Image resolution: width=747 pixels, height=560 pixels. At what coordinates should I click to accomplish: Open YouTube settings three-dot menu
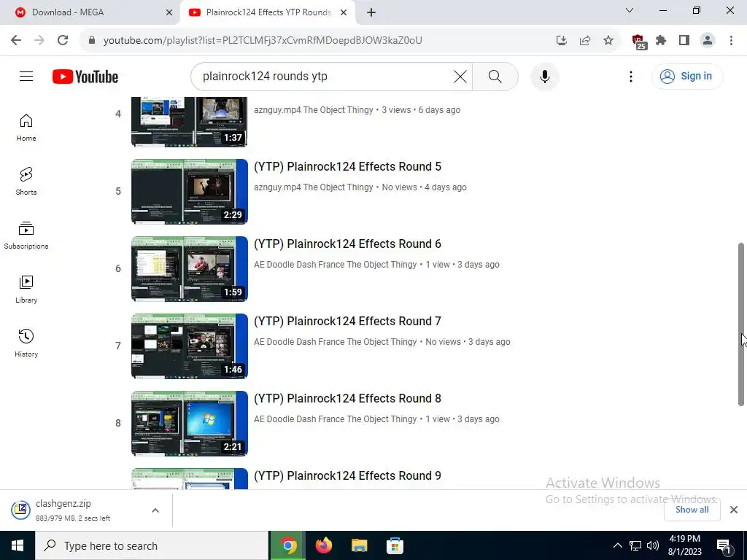(631, 76)
